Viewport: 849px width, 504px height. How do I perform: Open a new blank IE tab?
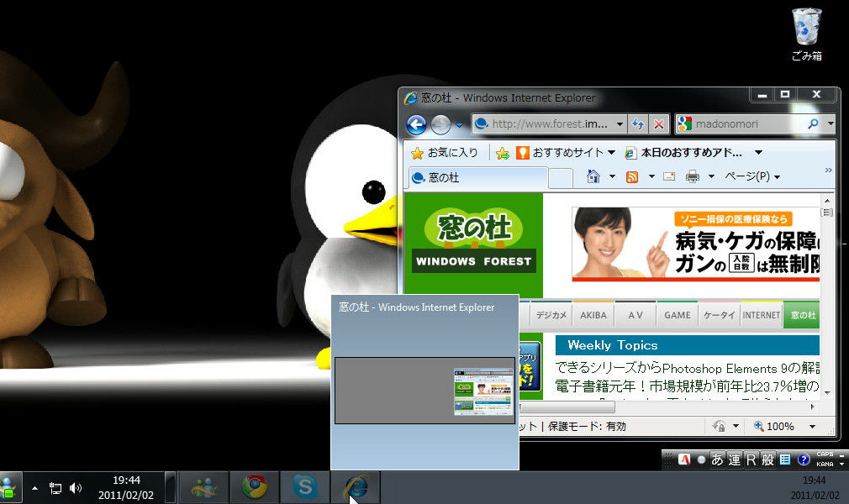[x=561, y=178]
